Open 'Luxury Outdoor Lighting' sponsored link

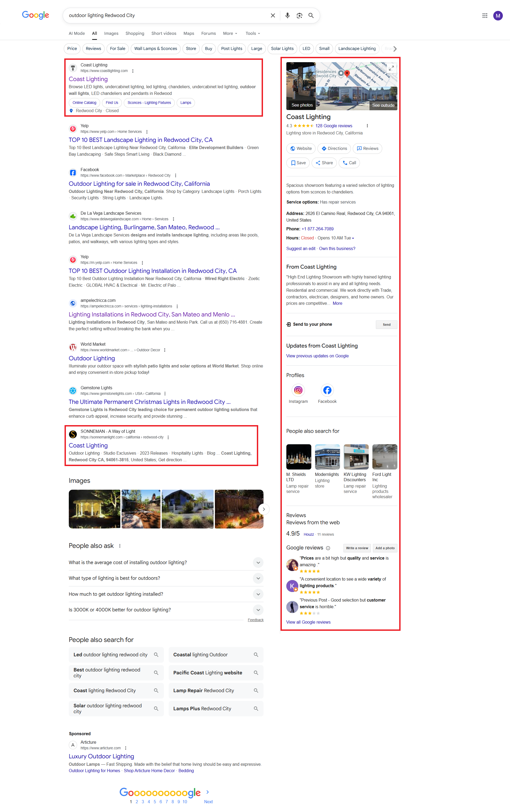coord(101,757)
